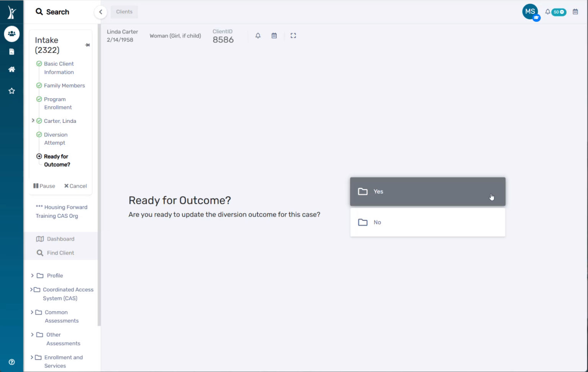Select Yes to update the diversion outcome
588x372 pixels.
click(x=428, y=191)
